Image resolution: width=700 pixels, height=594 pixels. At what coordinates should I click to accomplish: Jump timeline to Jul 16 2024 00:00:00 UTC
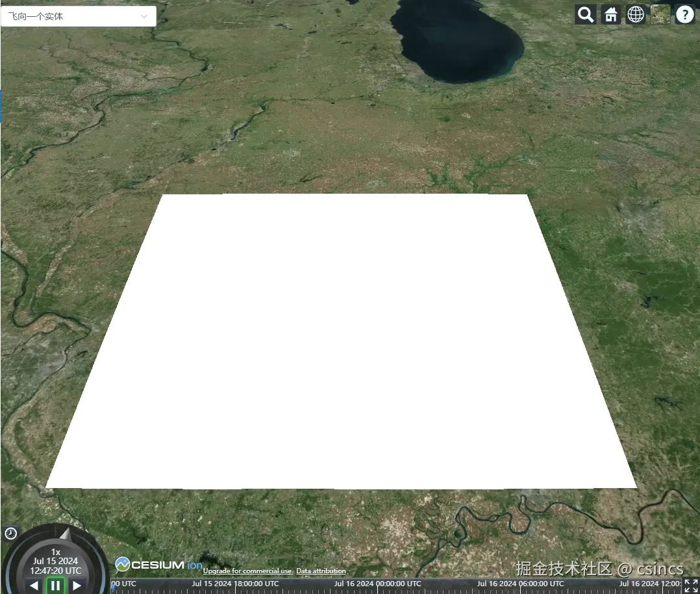[x=378, y=584]
